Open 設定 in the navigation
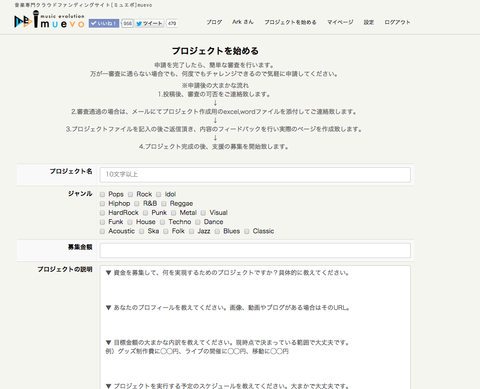The width and height of the screenshot is (480, 389). click(369, 22)
